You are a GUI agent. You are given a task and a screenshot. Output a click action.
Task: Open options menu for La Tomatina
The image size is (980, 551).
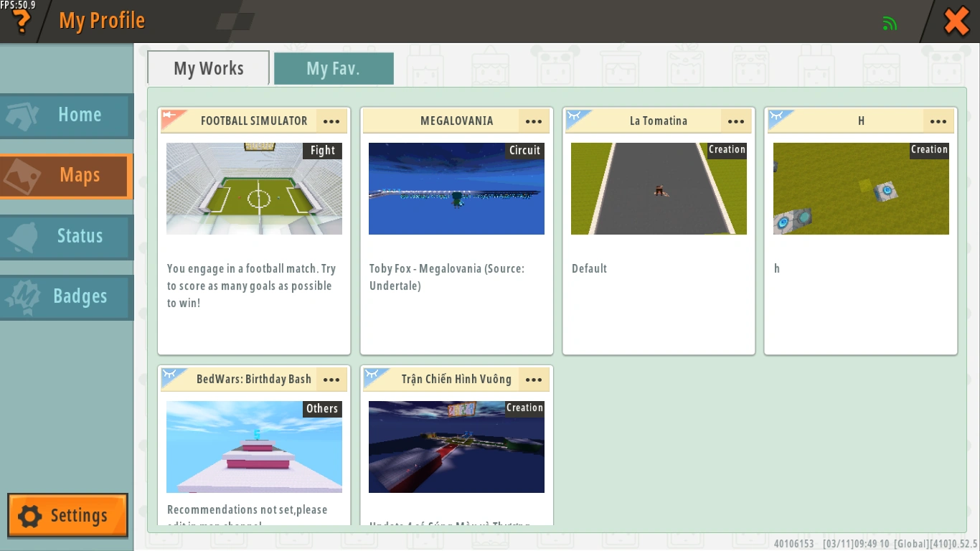coord(736,121)
